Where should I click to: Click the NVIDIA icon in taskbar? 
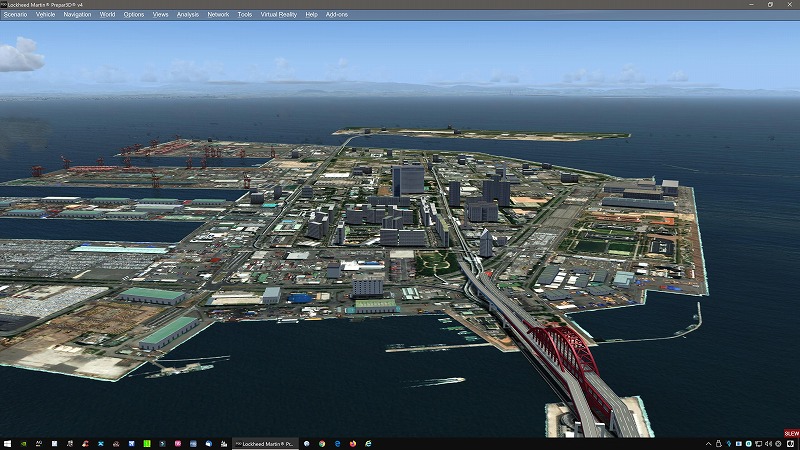[x=21, y=443]
